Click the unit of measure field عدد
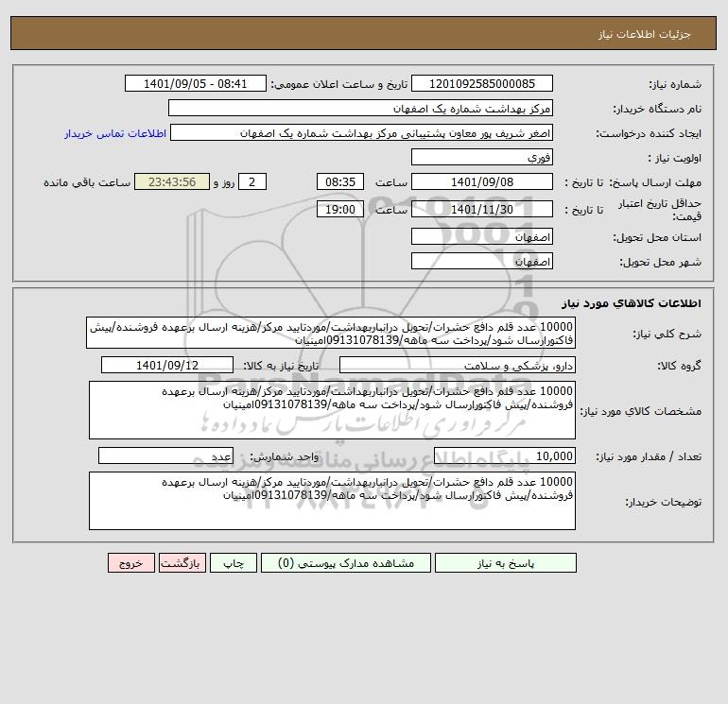Viewport: 728px width, 704px height. (165, 456)
